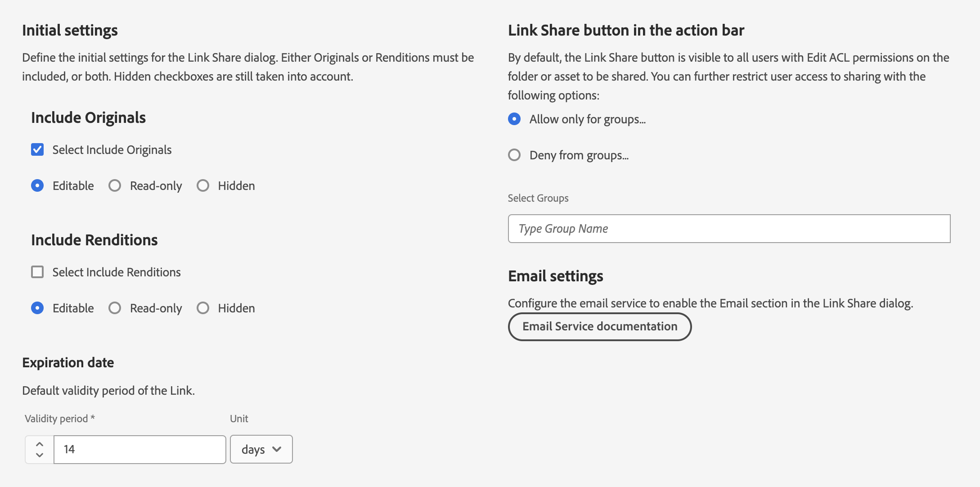Select Editable under Include Originals
The width and height of the screenshot is (980, 487).
tap(37, 185)
